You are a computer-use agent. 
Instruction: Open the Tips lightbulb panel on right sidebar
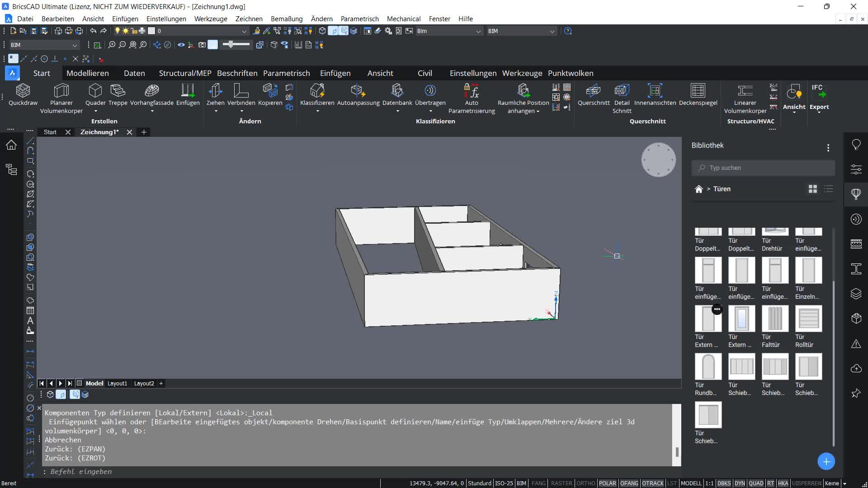(x=856, y=145)
